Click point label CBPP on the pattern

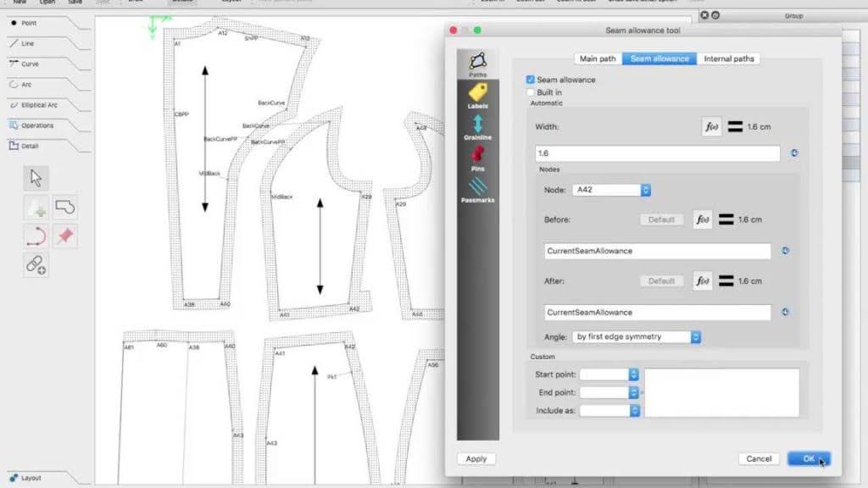[181, 114]
